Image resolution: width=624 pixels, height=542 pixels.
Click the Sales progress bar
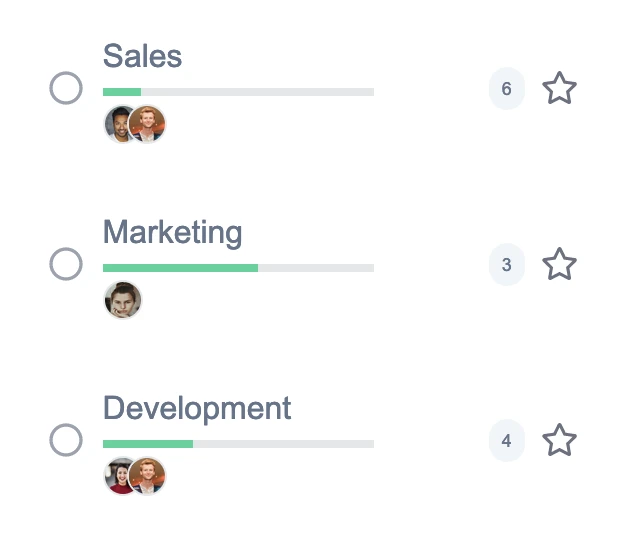pos(238,92)
